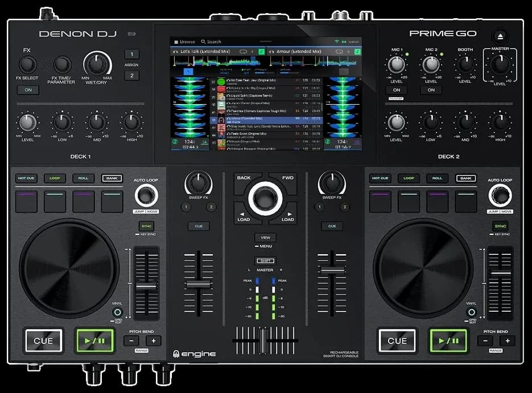This screenshot has width=532, height=393.
Task: Hit the SHIFT button above MASTER meters
Action: 265,260
